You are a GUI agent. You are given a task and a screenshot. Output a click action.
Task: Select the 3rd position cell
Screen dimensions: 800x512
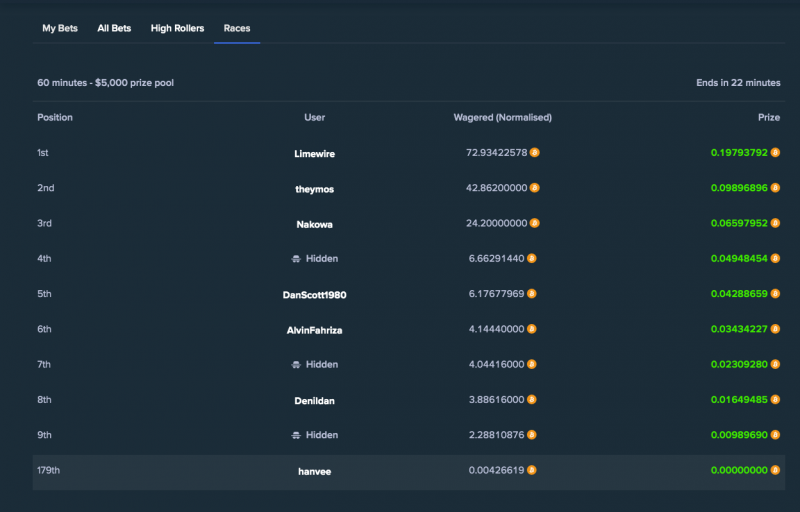(x=44, y=223)
